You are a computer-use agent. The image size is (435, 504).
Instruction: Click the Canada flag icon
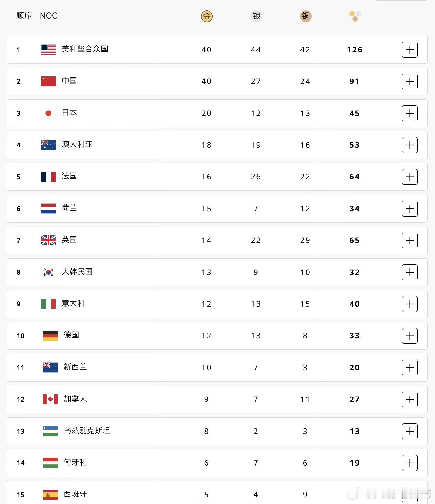click(x=50, y=399)
